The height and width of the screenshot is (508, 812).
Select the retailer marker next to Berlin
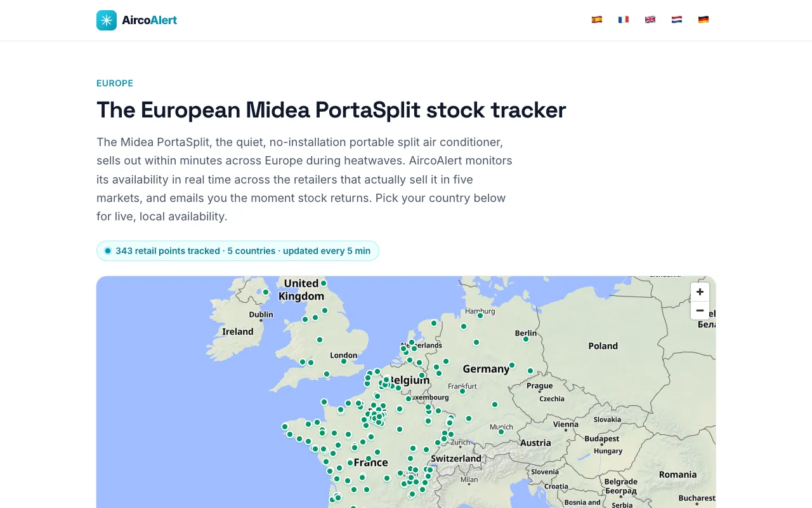click(x=526, y=339)
